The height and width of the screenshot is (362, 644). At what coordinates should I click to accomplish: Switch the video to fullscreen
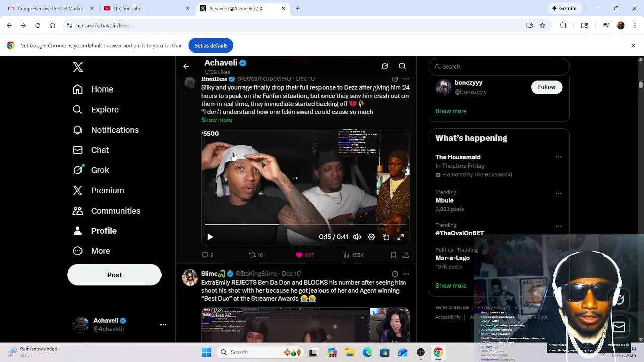pyautogui.click(x=400, y=237)
